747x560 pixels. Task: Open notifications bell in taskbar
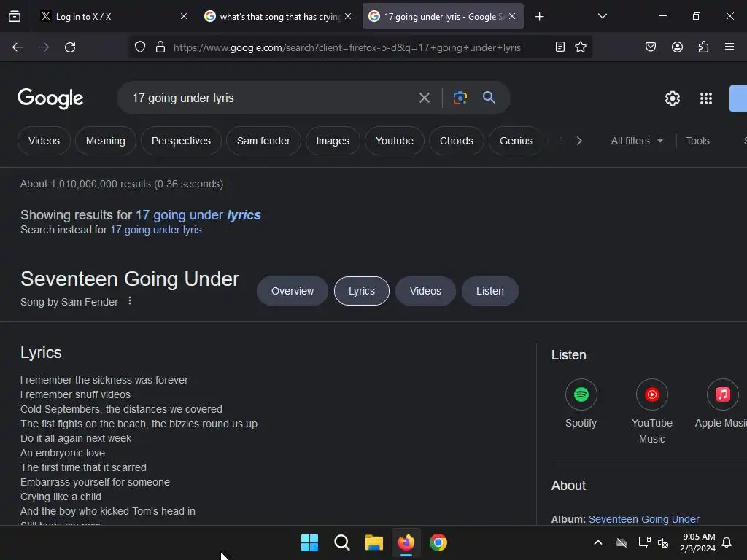click(727, 542)
